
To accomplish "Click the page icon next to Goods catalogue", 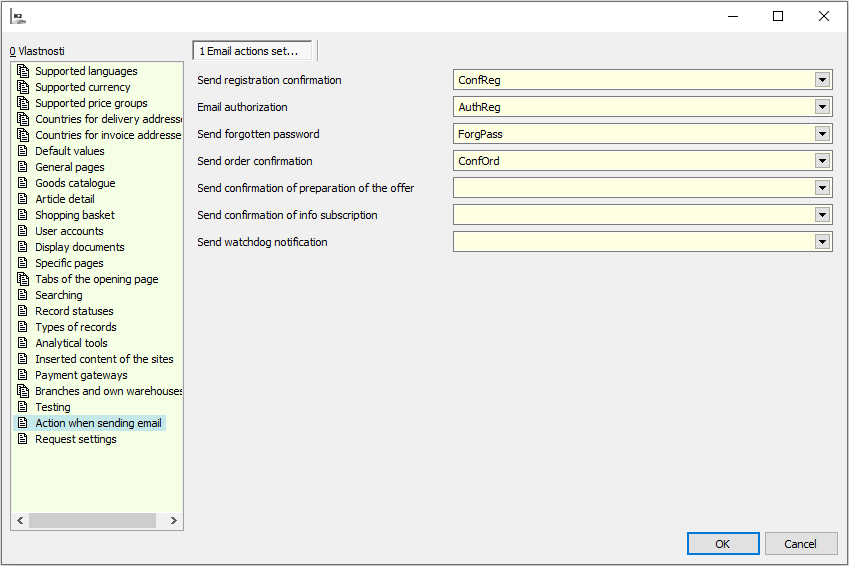I will tap(24, 183).
